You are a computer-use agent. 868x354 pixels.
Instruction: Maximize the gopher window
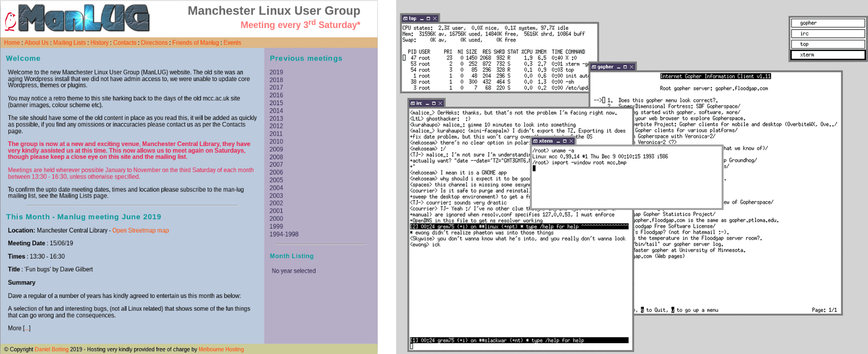point(625,67)
